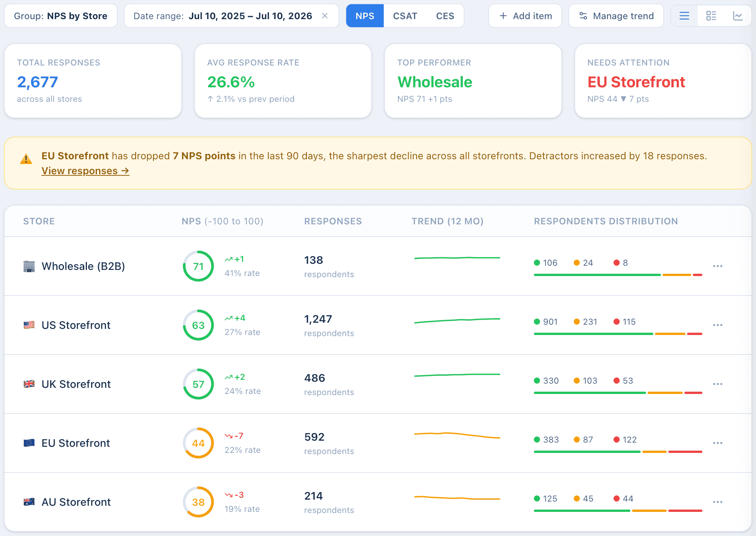Open more options for AU Storefront row
Viewport: 756px width, 536px height.
718,502
